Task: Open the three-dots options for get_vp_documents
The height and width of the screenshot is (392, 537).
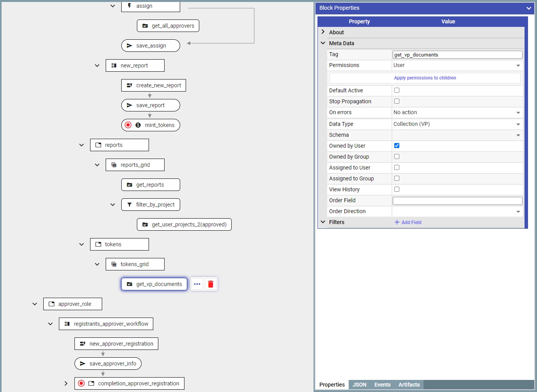Action: (x=197, y=284)
